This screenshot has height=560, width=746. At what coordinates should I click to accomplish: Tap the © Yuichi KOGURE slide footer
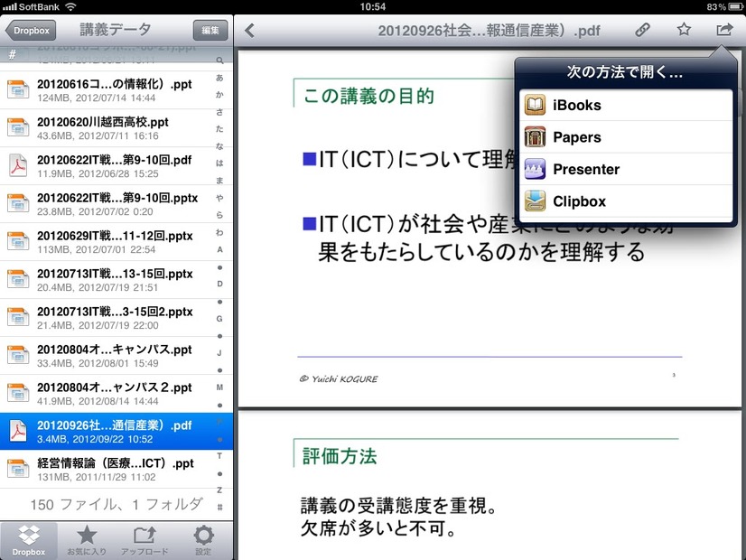pos(339,378)
